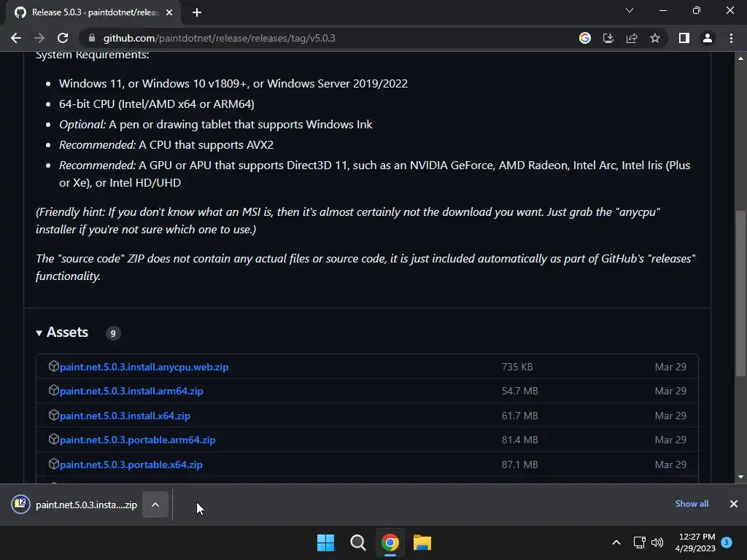Screen dimensions: 747x560
Task: Close the downloads bar
Action: tap(734, 504)
